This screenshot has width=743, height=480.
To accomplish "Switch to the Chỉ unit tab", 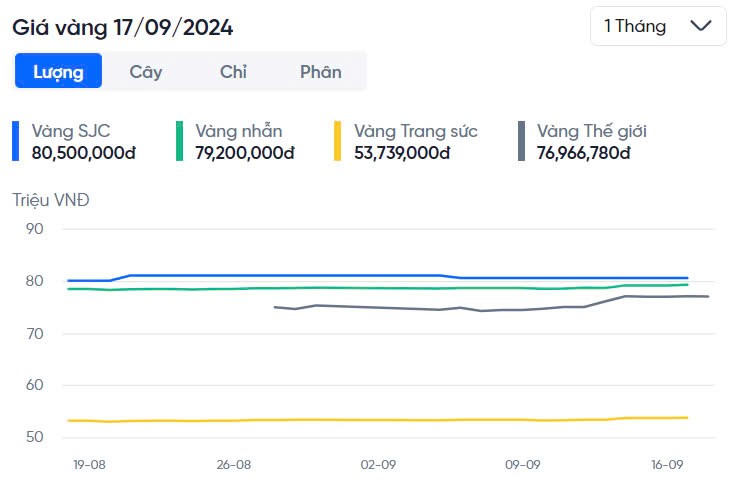I will coord(233,72).
